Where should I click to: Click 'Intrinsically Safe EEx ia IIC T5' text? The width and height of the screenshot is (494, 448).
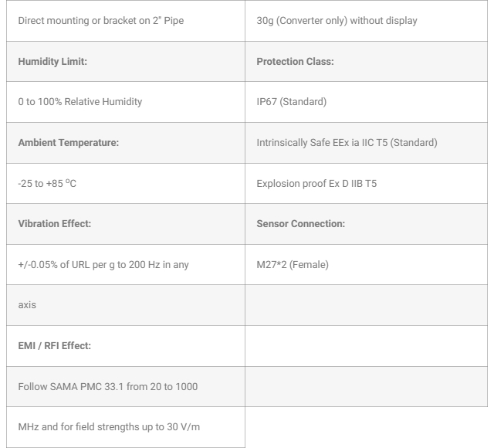tap(347, 143)
